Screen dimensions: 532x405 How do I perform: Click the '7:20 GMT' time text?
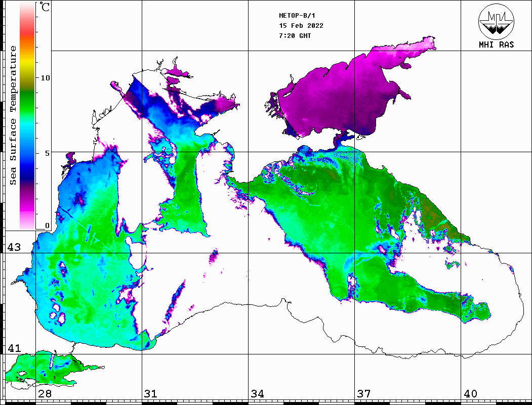pyautogui.click(x=295, y=35)
